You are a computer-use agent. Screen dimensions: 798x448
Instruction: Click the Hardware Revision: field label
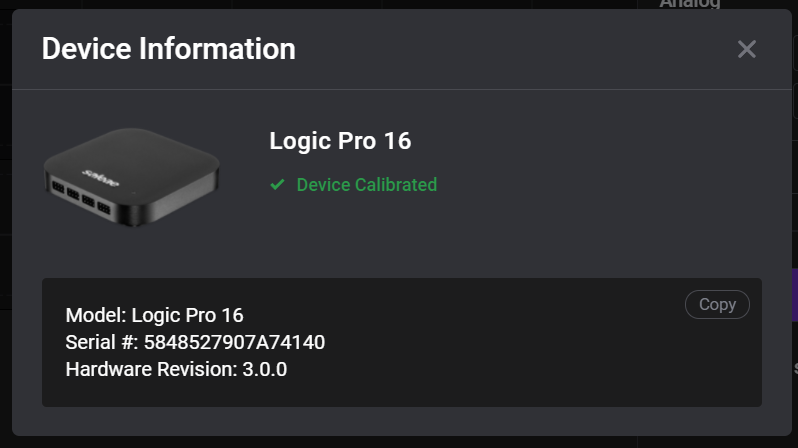pyautogui.click(x=150, y=370)
